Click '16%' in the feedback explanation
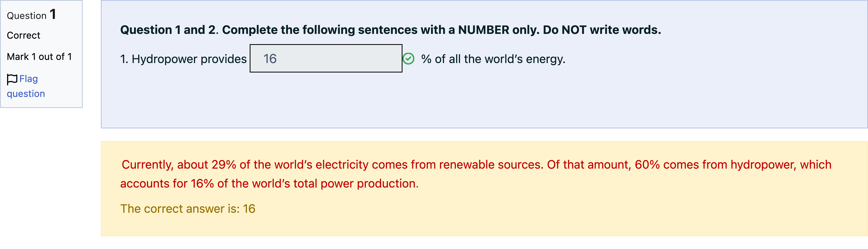The width and height of the screenshot is (868, 249). coord(202,184)
